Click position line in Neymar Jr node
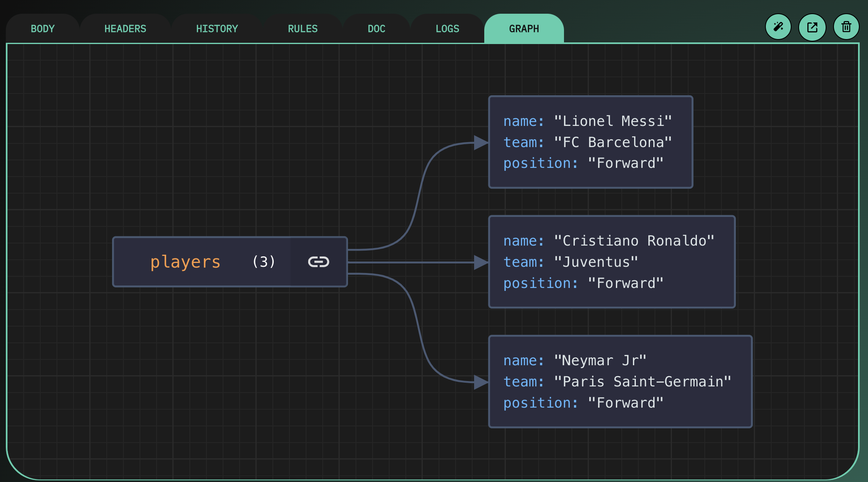Viewport: 868px width, 482px height. (x=584, y=403)
